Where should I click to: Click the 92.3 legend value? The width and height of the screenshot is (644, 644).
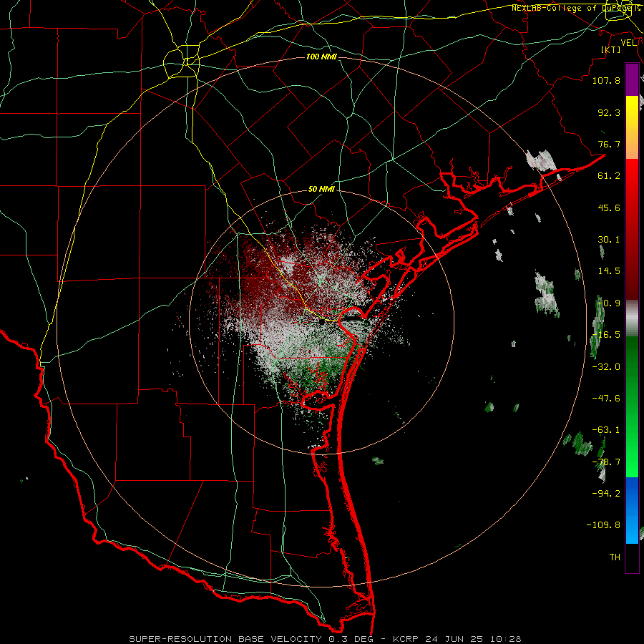click(x=609, y=112)
